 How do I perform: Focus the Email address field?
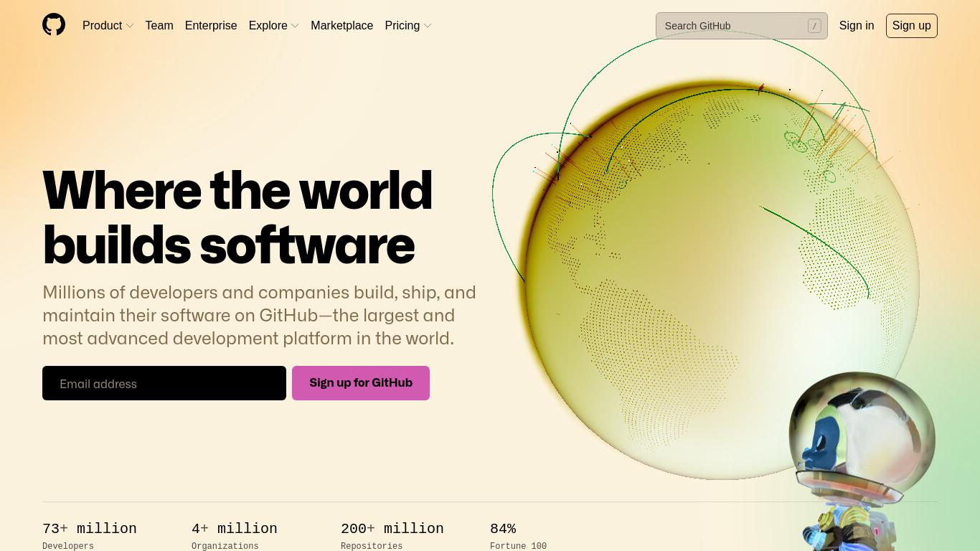(x=164, y=383)
